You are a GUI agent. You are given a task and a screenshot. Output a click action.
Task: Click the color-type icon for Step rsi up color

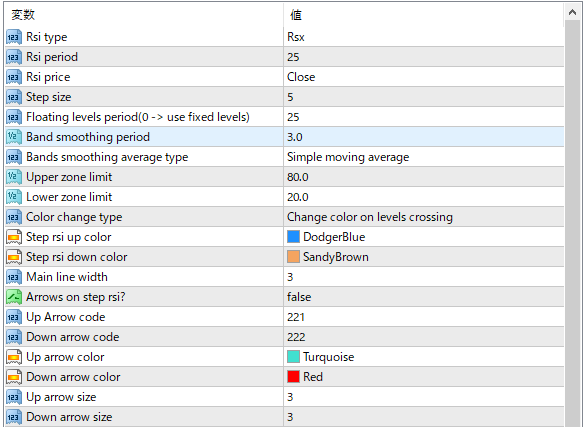click(14, 237)
